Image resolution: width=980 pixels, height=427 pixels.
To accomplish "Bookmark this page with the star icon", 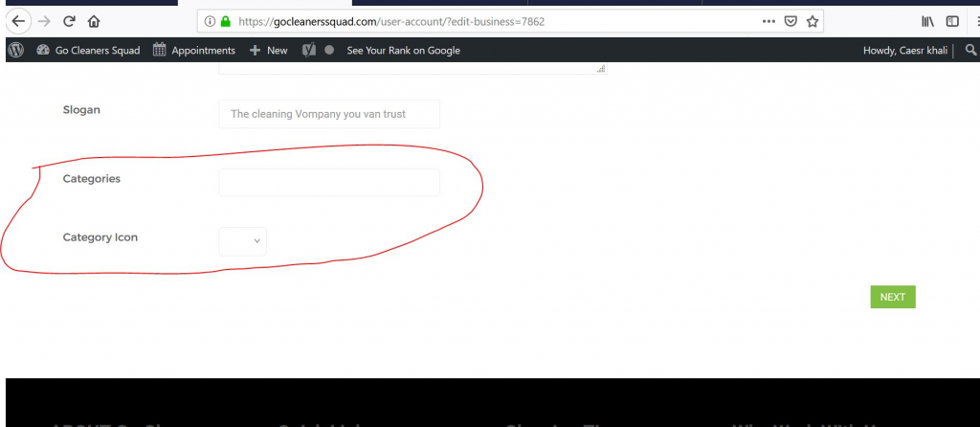I will point(813,21).
